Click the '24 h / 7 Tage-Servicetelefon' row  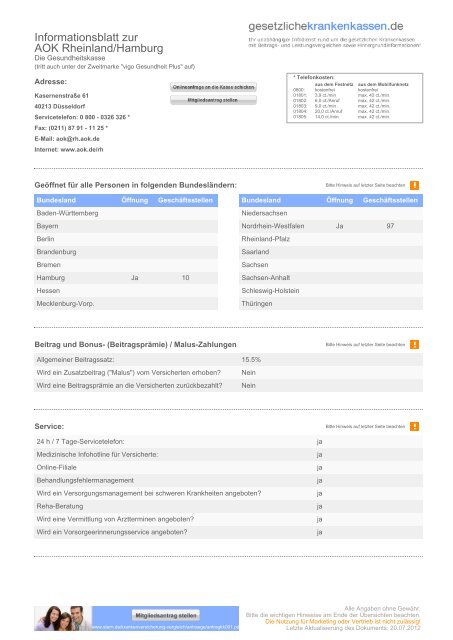(x=228, y=442)
